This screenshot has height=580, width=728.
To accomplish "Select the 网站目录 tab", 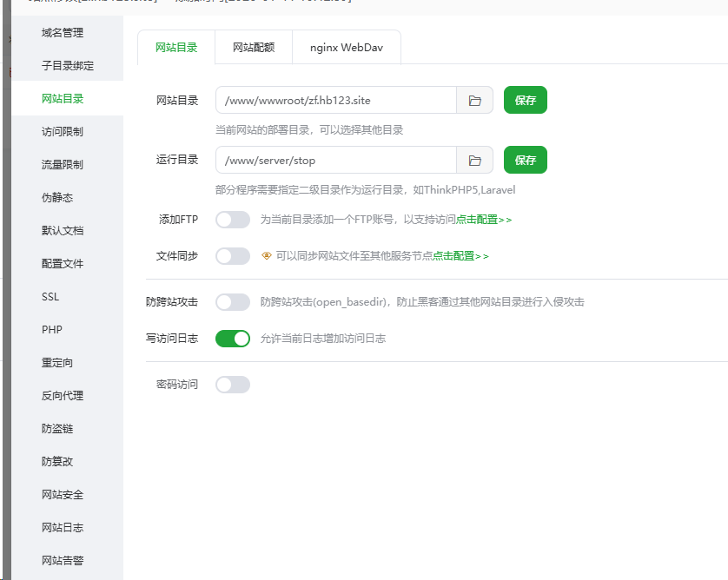I will coord(176,48).
